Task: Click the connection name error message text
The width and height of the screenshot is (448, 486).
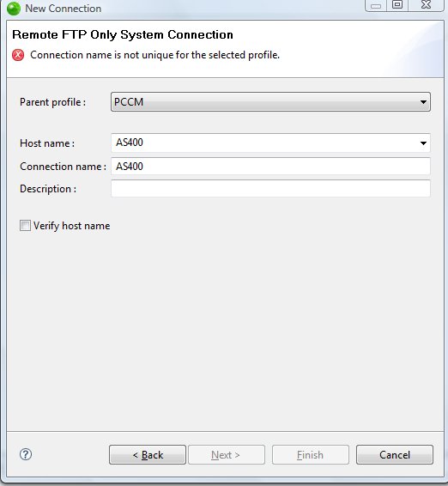Action: pyautogui.click(x=154, y=55)
